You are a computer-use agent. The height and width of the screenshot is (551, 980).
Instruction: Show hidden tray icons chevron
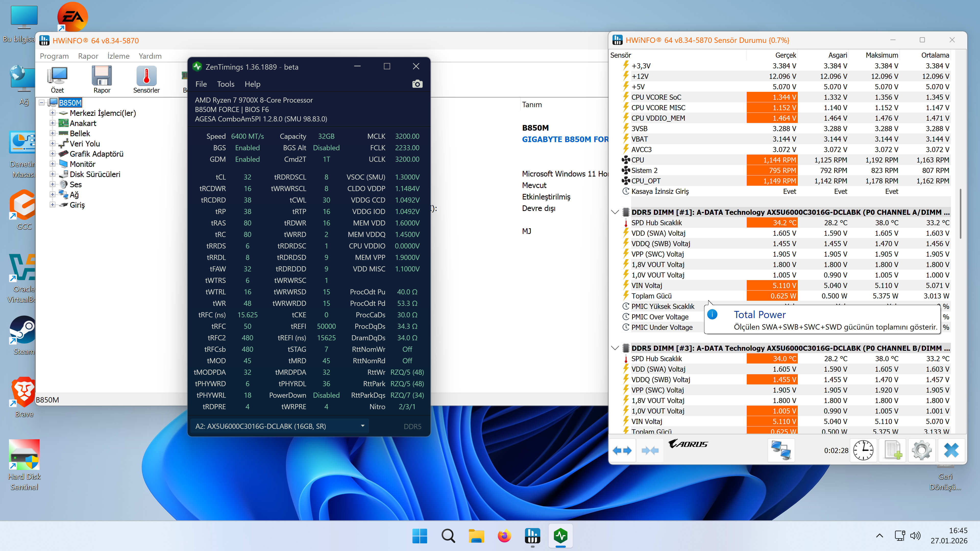click(x=879, y=536)
